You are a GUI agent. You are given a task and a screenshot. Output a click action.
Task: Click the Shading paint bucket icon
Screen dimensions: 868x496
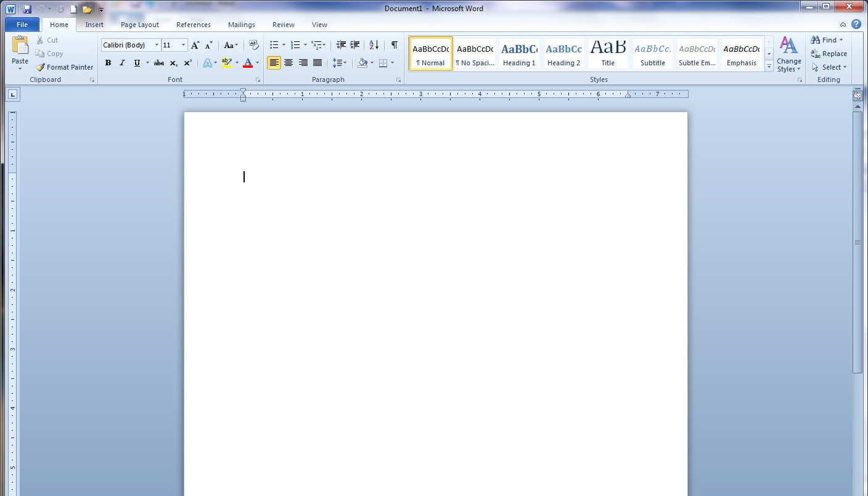pyautogui.click(x=362, y=63)
